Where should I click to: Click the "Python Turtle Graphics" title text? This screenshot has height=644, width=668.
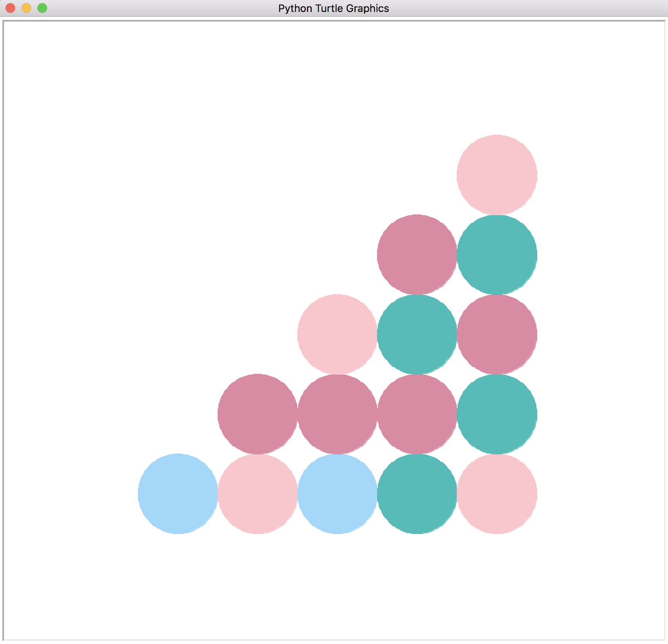(334, 8)
